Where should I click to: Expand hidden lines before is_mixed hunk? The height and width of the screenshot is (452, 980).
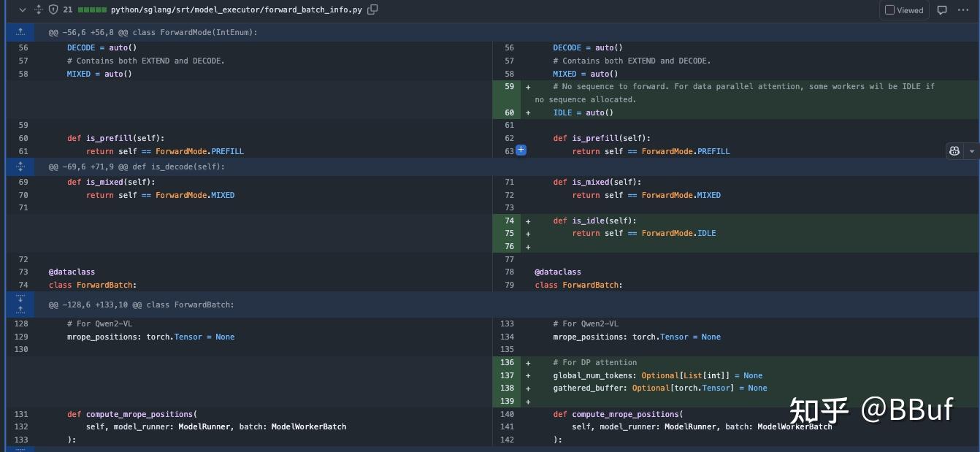[x=20, y=166]
